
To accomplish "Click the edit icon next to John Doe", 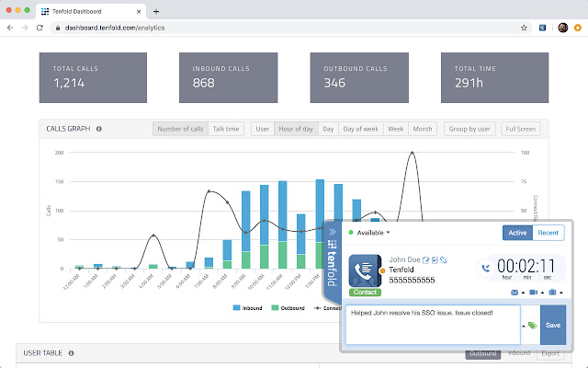I will [x=424, y=260].
